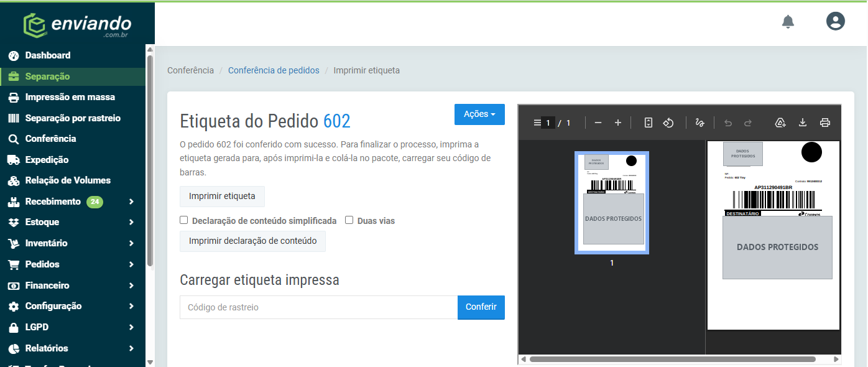Click the Configuração gear icon

[14, 306]
